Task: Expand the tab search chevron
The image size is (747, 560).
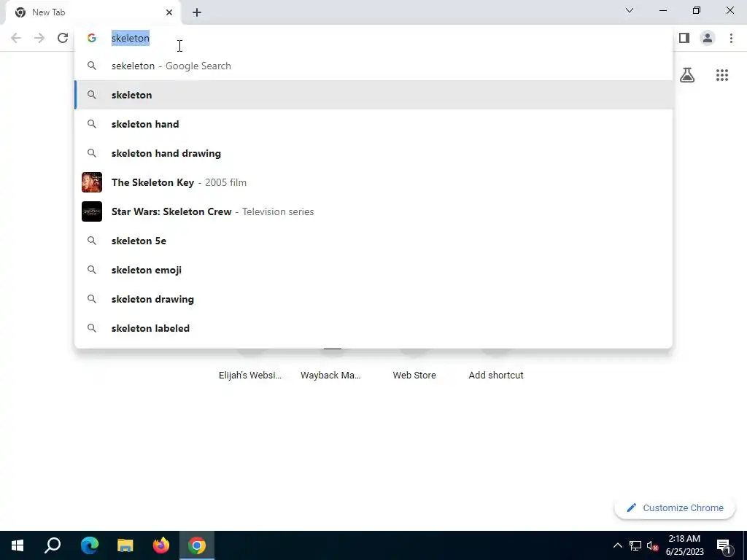Action: [630, 10]
